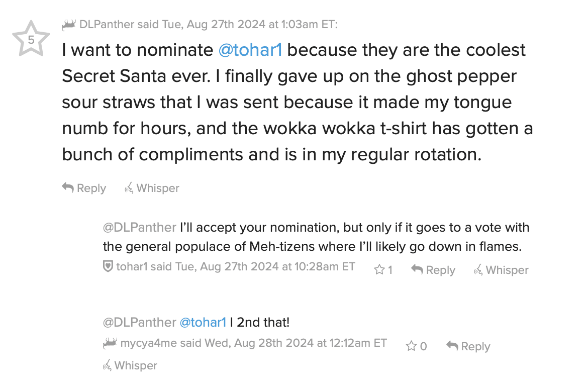
Task: Click DLPanther's goat avatar icon
Action: pyautogui.click(x=69, y=24)
